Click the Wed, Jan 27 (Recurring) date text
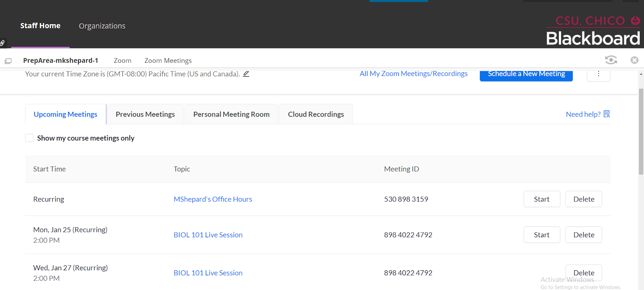Viewport: 644px width, 290px height. pos(70,267)
